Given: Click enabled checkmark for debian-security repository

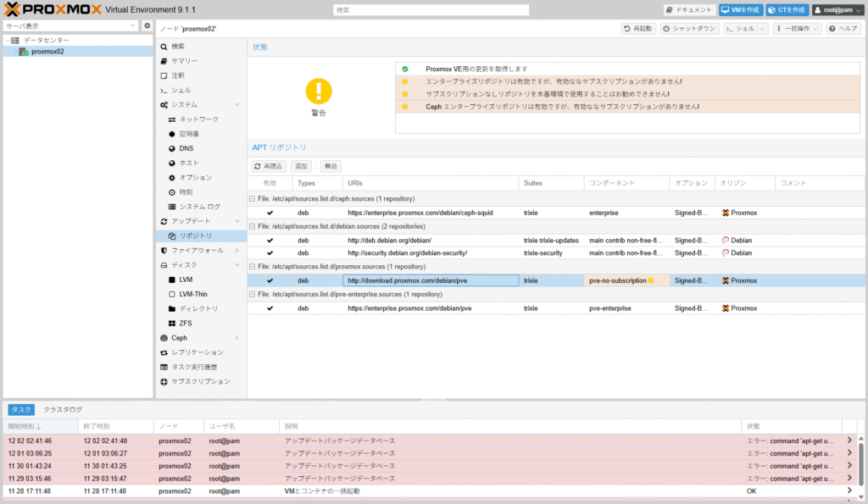Looking at the screenshot, I should tap(270, 252).
